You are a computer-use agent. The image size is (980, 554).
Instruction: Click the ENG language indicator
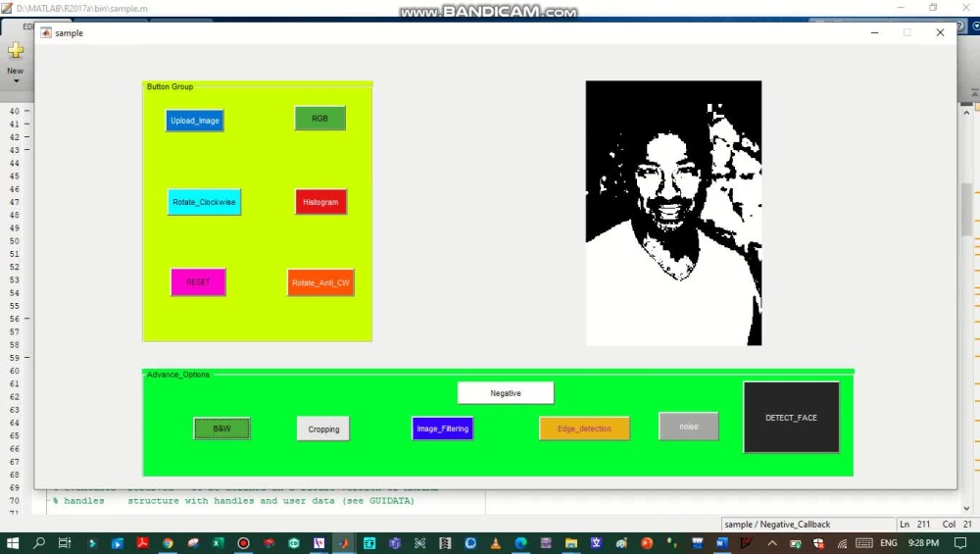pos(888,543)
